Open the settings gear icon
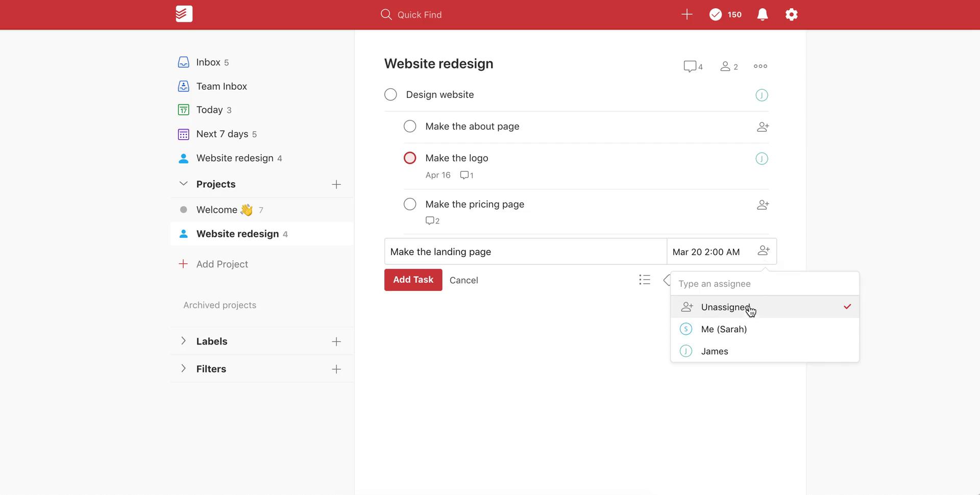980x495 pixels. (x=791, y=14)
